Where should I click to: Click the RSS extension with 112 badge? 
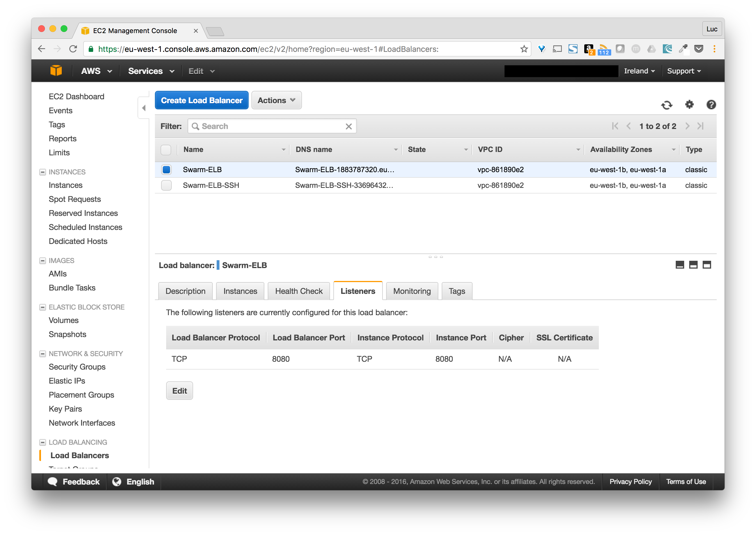[604, 50]
